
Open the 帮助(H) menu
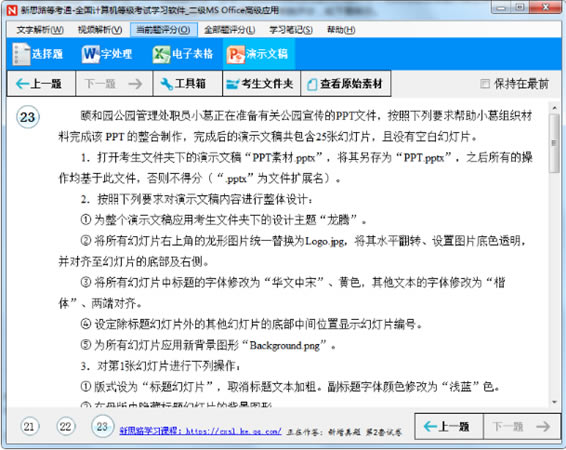[341, 30]
